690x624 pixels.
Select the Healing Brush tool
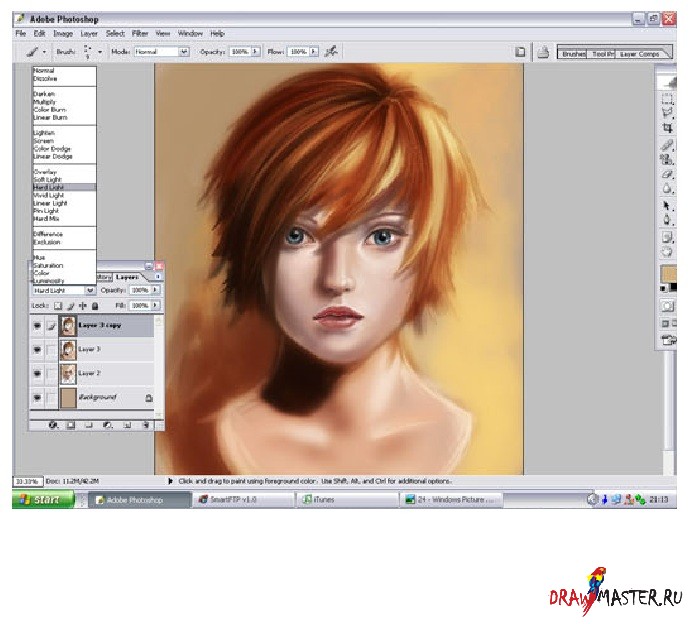pyautogui.click(x=667, y=145)
